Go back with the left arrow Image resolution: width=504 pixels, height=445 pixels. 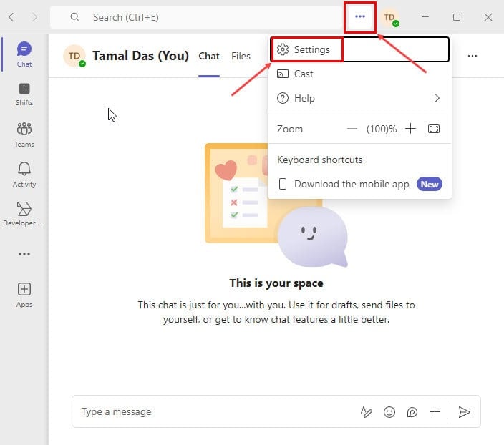11,17
